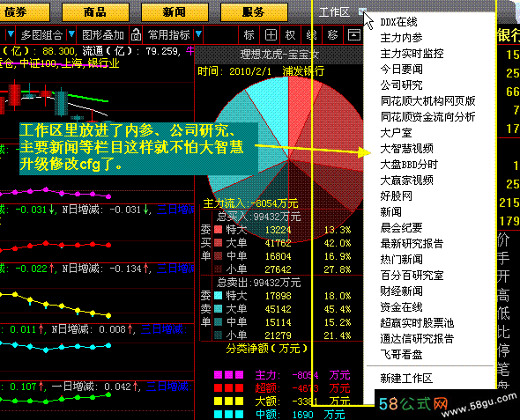This screenshot has height=420, width=520.
Task: Click the 新闻 top navigation button
Action: tap(175, 12)
